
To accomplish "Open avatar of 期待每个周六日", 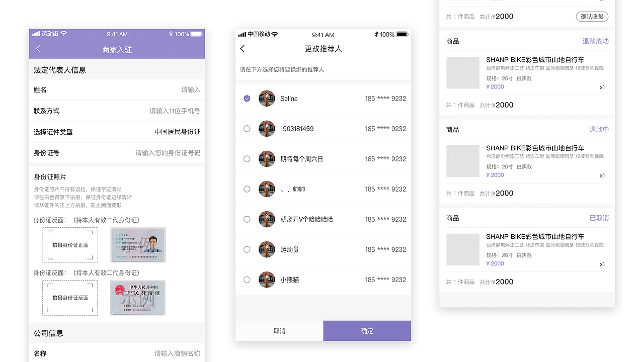I will 267,159.
